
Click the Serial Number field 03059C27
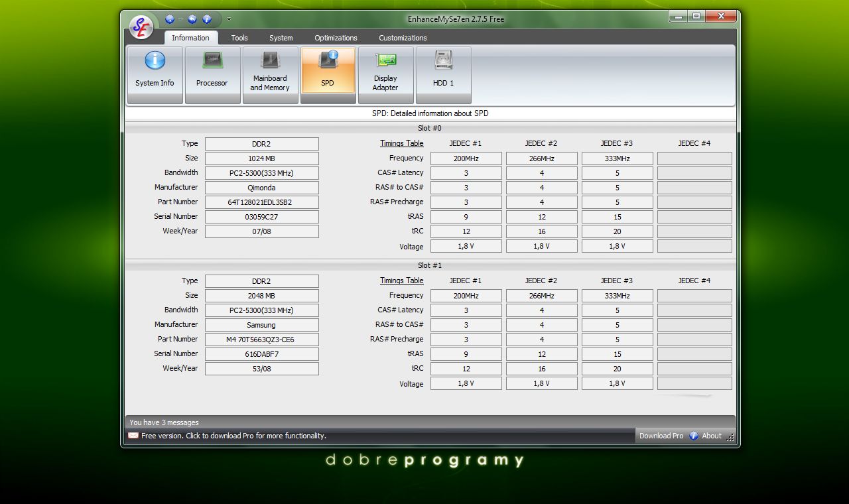click(x=261, y=217)
